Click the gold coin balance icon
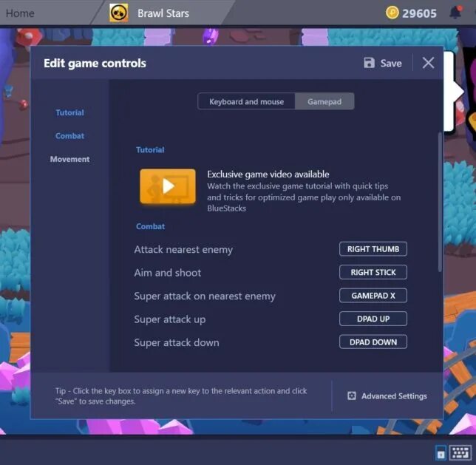Image resolution: width=476 pixels, height=465 pixels. pos(392,13)
